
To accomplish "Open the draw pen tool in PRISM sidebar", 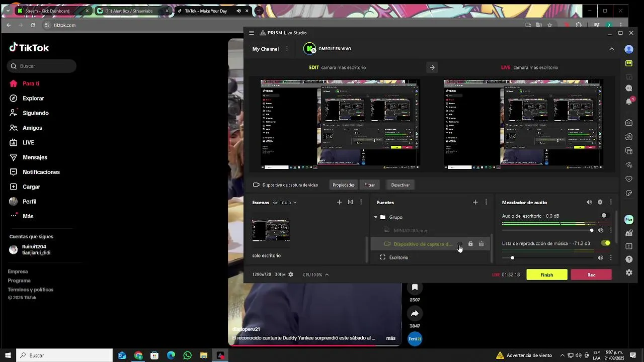I will tap(629, 165).
